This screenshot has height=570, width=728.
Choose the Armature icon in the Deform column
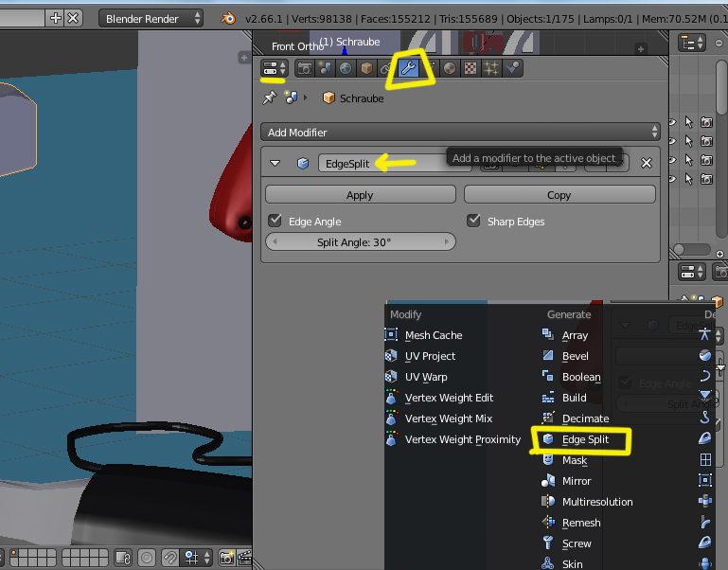(x=704, y=334)
